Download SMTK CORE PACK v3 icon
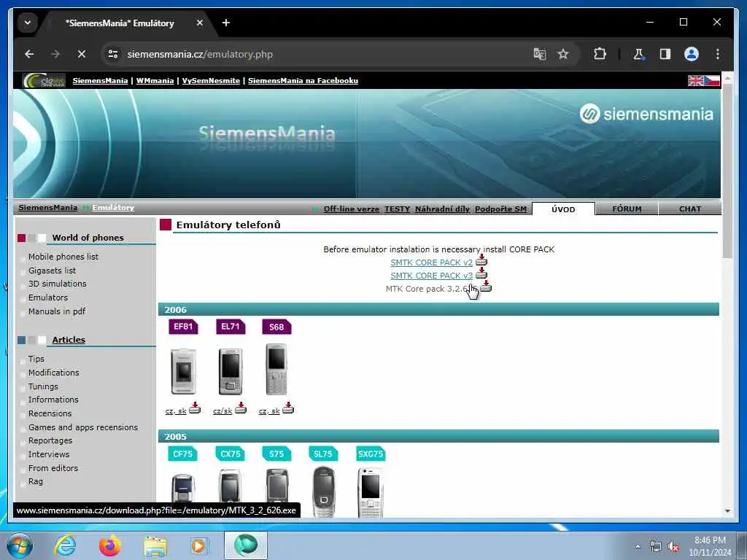The width and height of the screenshot is (747, 560). (481, 273)
